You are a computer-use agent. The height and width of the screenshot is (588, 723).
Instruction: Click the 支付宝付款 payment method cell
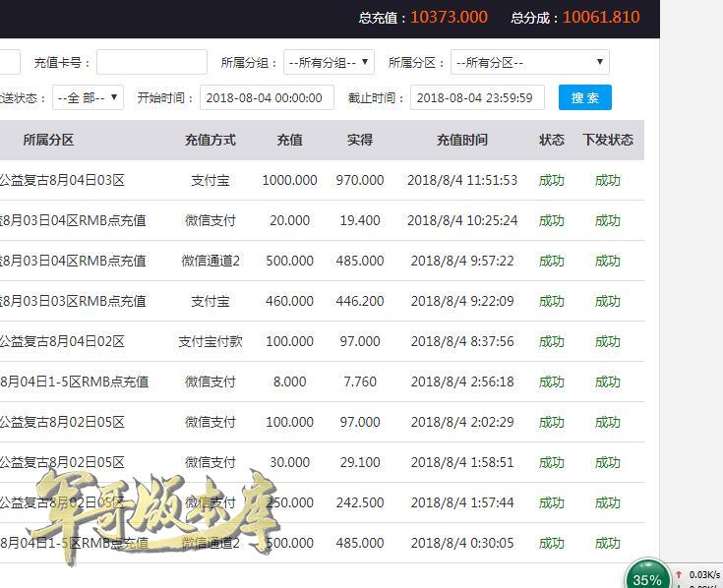point(211,341)
